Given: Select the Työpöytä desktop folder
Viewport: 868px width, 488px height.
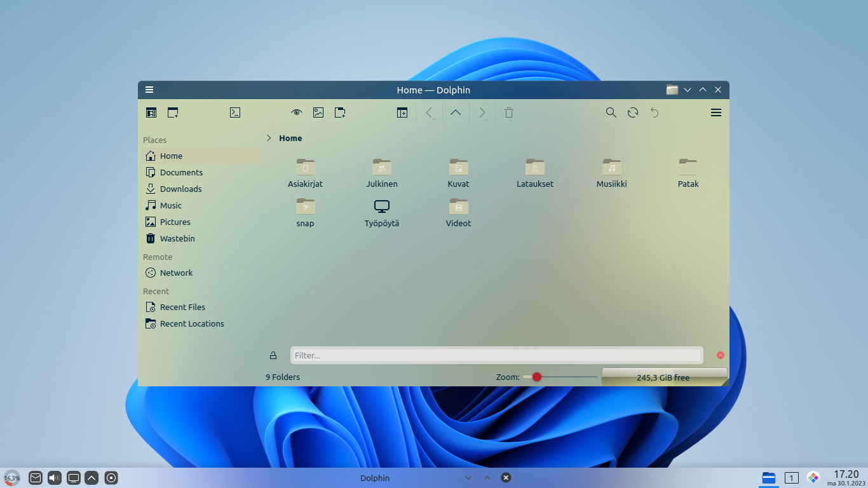Looking at the screenshot, I should tap(382, 213).
